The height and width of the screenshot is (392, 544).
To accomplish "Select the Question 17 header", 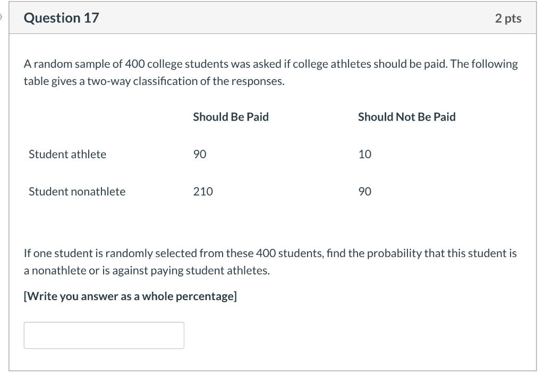I will pos(61,18).
